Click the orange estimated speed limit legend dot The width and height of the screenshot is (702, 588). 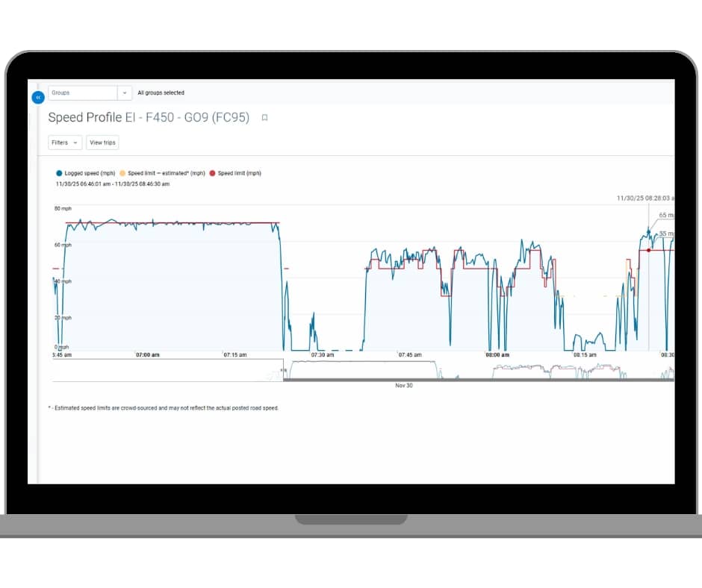[x=123, y=172]
